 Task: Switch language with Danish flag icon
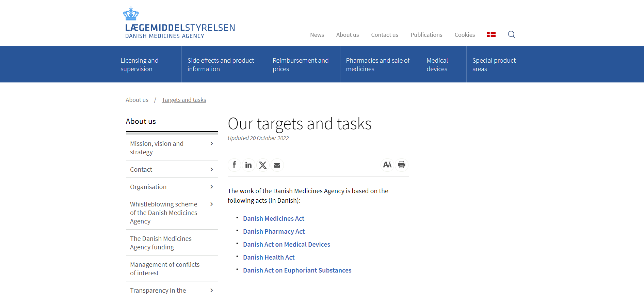(491, 35)
